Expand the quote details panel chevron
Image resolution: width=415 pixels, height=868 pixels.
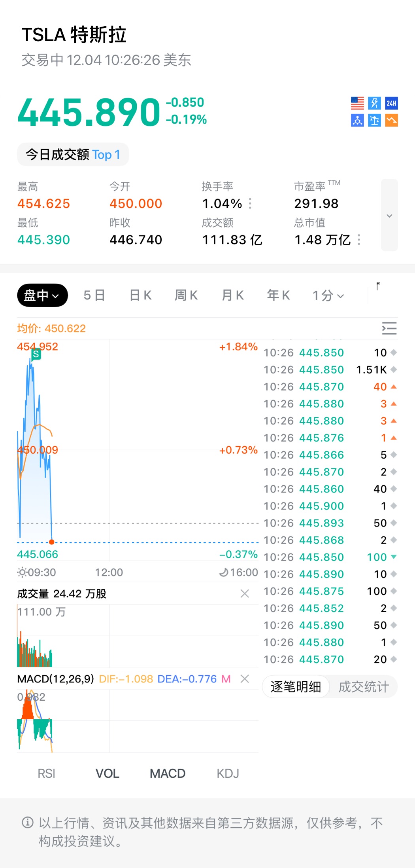point(389,215)
